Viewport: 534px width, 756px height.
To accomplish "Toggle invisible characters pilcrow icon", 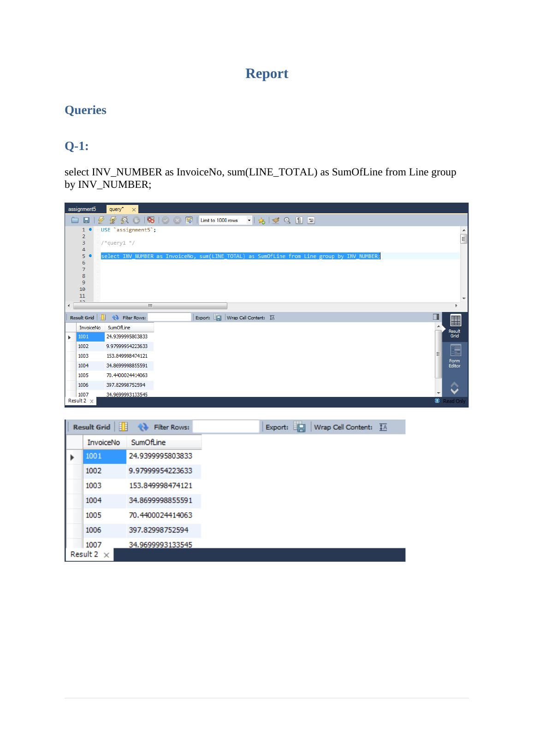I will pos(299,221).
